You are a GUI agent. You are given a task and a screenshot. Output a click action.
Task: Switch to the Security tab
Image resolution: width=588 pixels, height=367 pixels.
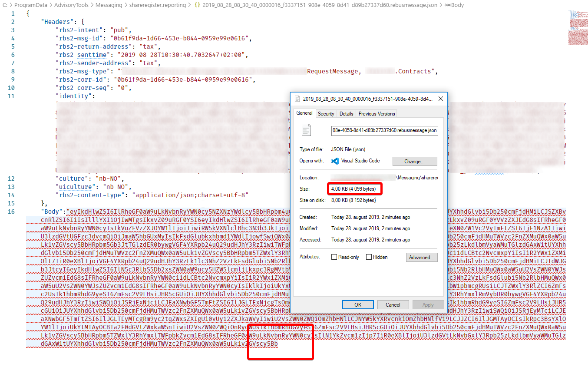(326, 113)
